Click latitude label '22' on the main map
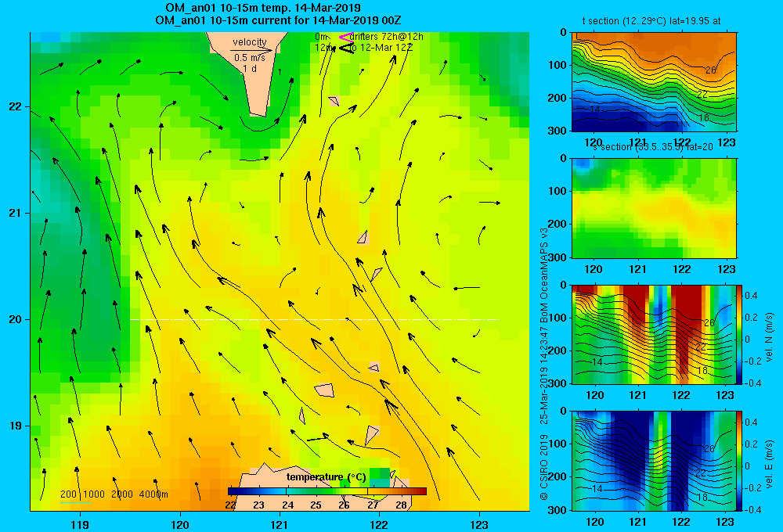Screen dimensions: 783x532 (x=16, y=107)
